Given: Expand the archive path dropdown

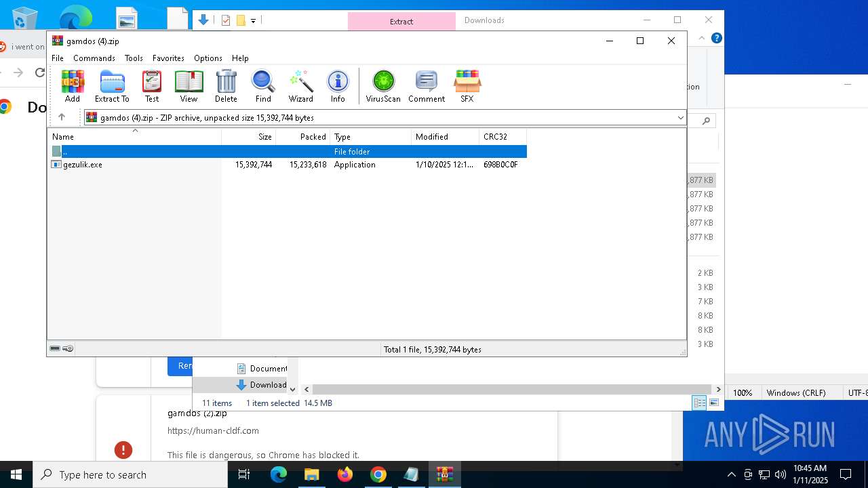Looking at the screenshot, I should [x=680, y=118].
